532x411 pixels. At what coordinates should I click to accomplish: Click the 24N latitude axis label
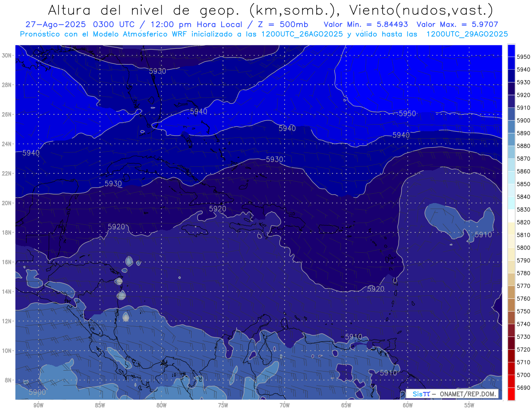click(x=7, y=144)
